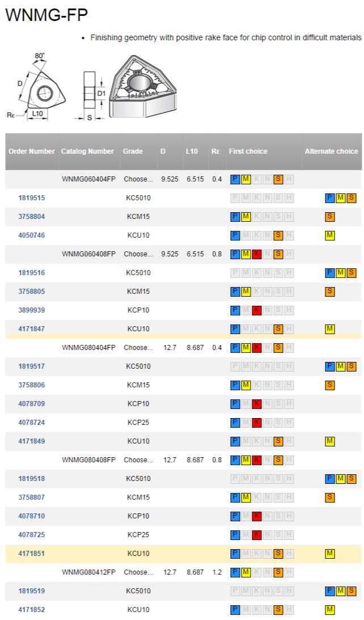Click red K badge in KCP25 row 4078724

pyautogui.click(x=256, y=423)
